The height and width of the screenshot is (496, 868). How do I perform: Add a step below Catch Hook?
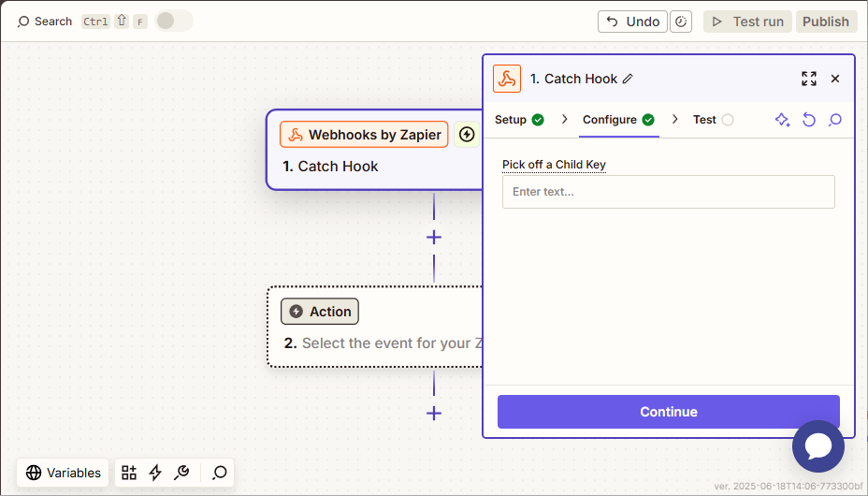tap(434, 238)
